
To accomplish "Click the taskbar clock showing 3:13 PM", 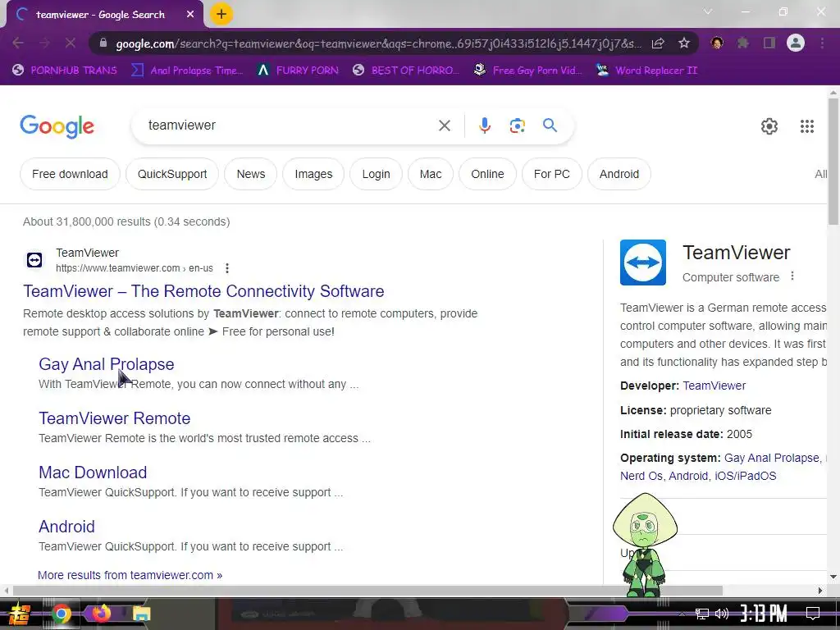I will [764, 614].
